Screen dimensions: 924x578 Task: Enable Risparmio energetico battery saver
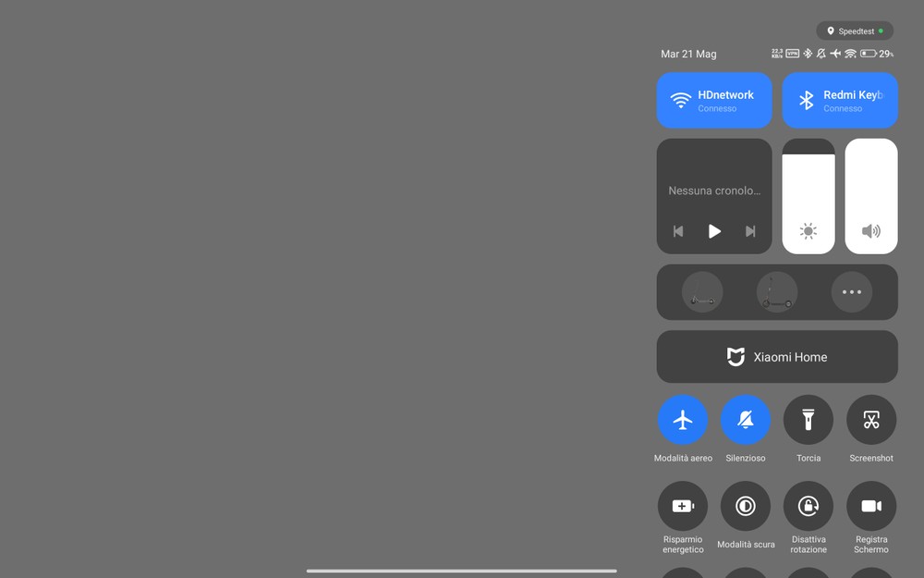pos(683,506)
